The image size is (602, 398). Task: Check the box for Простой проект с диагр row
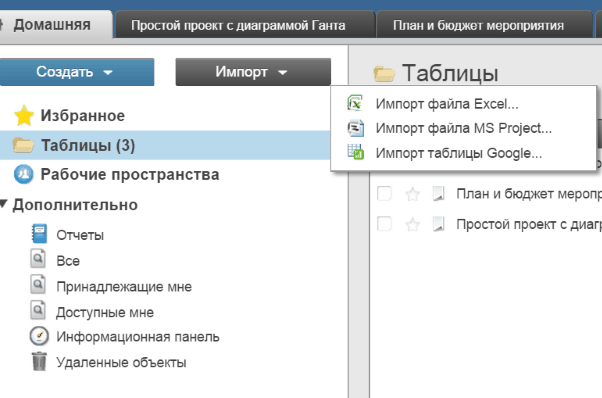coord(384,224)
